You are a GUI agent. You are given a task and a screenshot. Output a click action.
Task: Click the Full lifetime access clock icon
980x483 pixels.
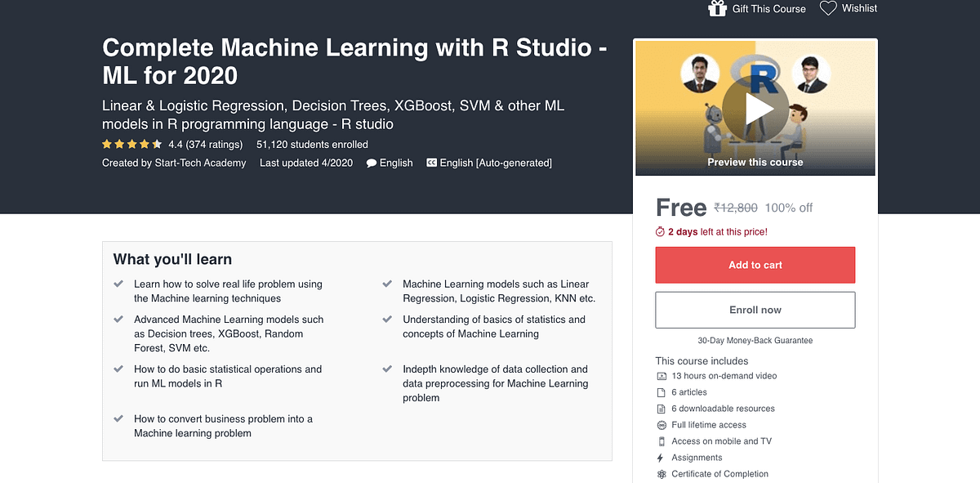coord(661,425)
